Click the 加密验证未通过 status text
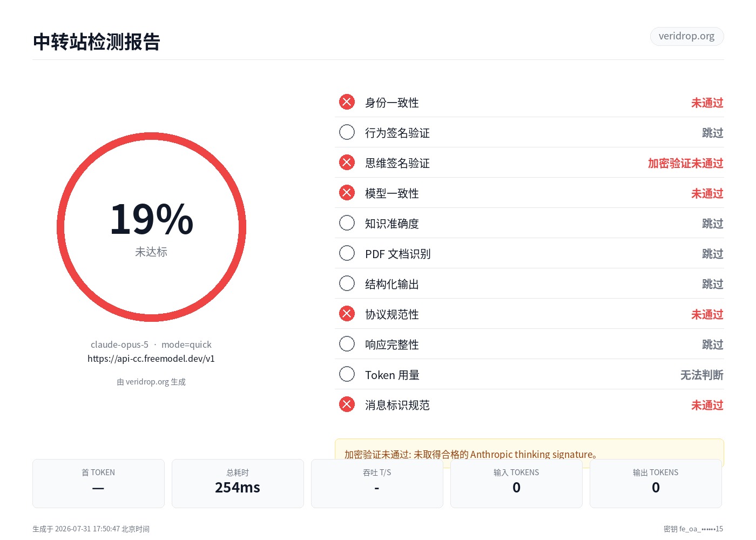The height and width of the screenshot is (540, 756). pyautogui.click(x=685, y=163)
